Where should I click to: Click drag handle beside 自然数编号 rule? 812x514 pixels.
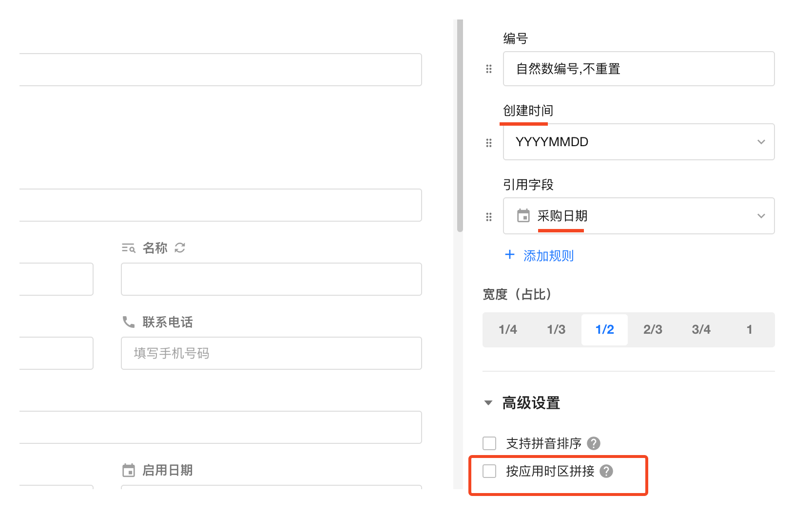pyautogui.click(x=489, y=69)
